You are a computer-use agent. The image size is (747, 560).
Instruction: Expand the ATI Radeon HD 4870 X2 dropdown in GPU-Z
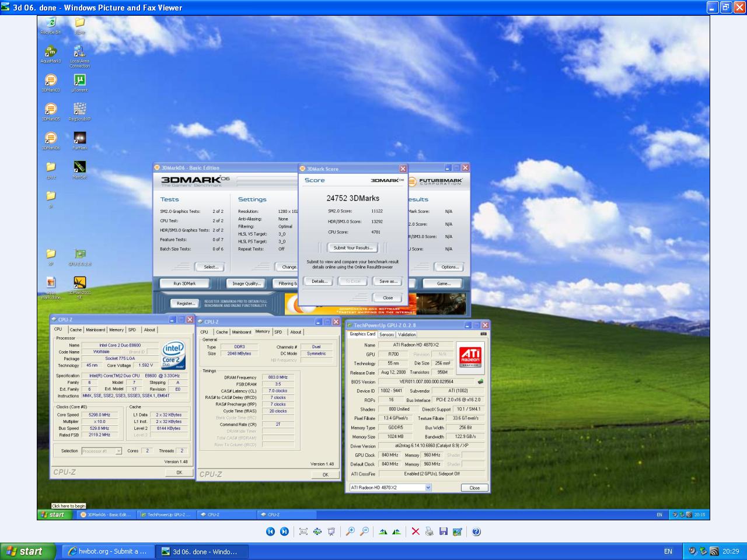coord(428,488)
